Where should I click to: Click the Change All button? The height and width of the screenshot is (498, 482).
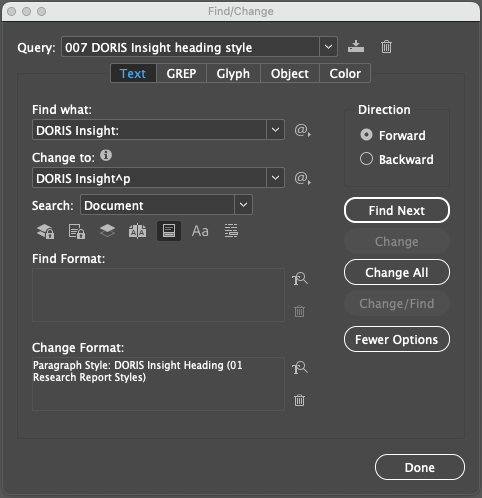tap(397, 272)
